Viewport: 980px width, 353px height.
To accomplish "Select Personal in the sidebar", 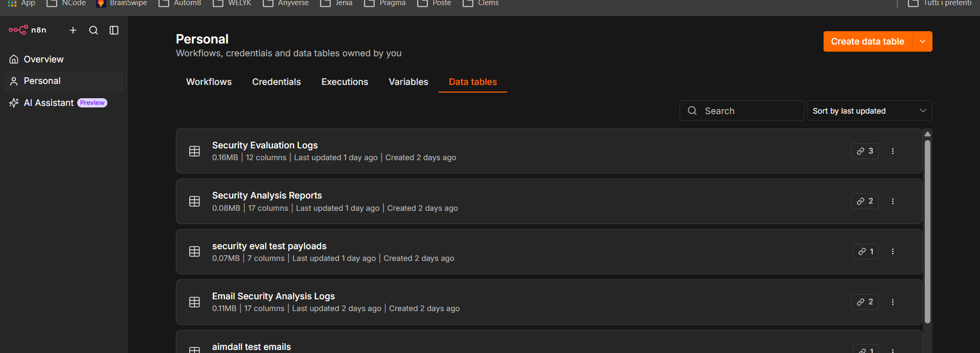I will (63, 81).
